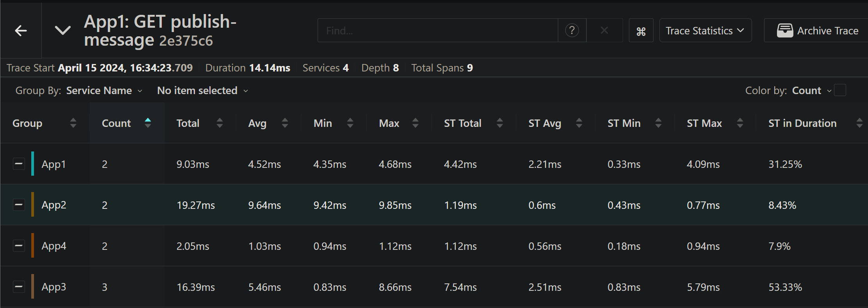Click the App2 color bar

[33, 205]
